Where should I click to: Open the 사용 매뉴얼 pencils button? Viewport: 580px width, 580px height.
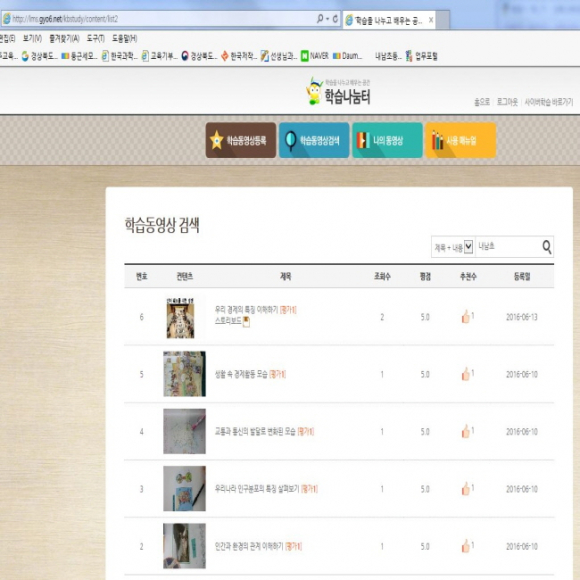pos(461,140)
